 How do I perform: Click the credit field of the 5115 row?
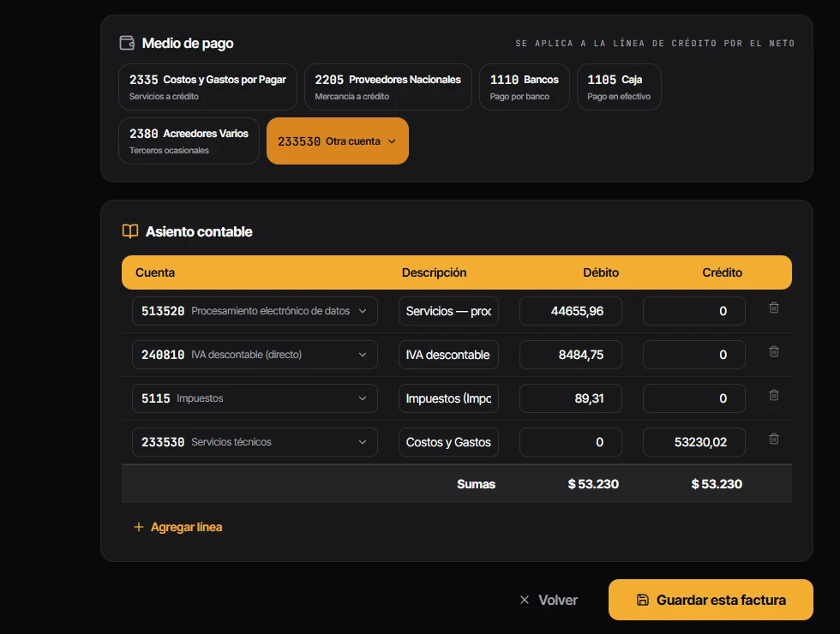(693, 398)
